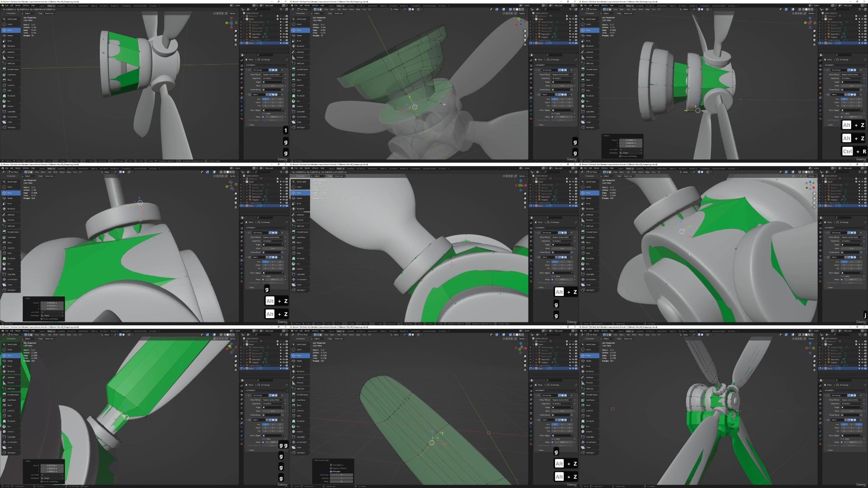This screenshot has height=488, width=868.
Task: Click Shrinkwrap Target field in bottom-middle frame
Action: point(562,407)
